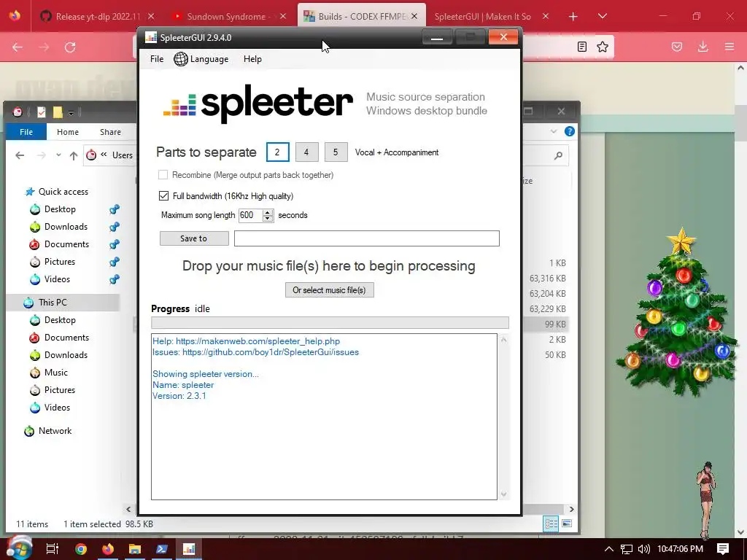Open Home tab in File Explorer
The image size is (747, 560).
tap(68, 132)
